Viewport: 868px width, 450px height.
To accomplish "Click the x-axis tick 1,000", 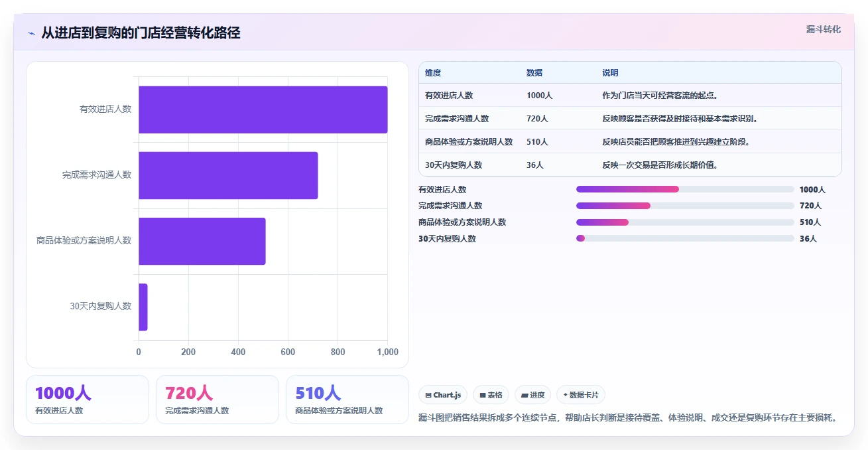I will pos(387,352).
